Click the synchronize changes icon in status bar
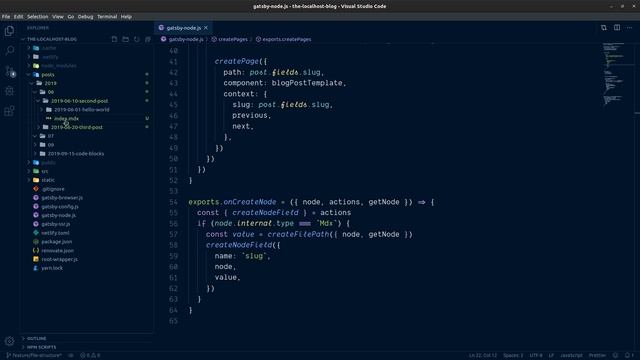 click(71, 356)
